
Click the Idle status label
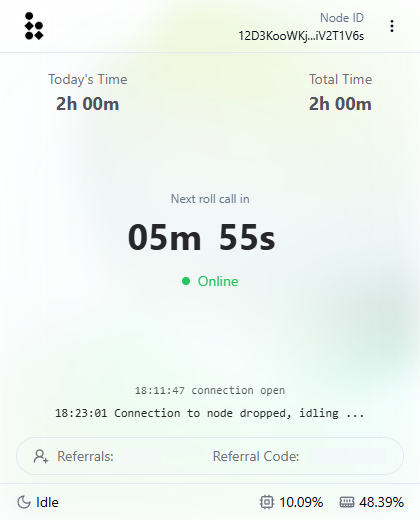(x=47, y=502)
